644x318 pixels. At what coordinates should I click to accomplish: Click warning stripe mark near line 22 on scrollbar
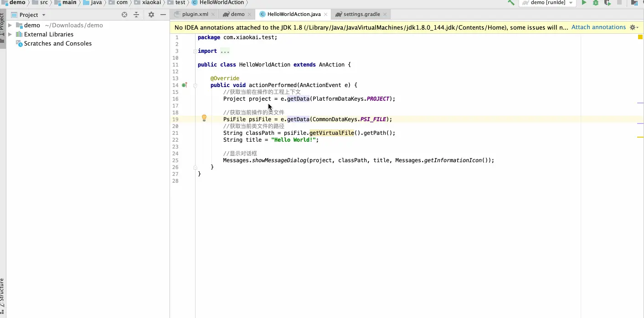coord(640,137)
